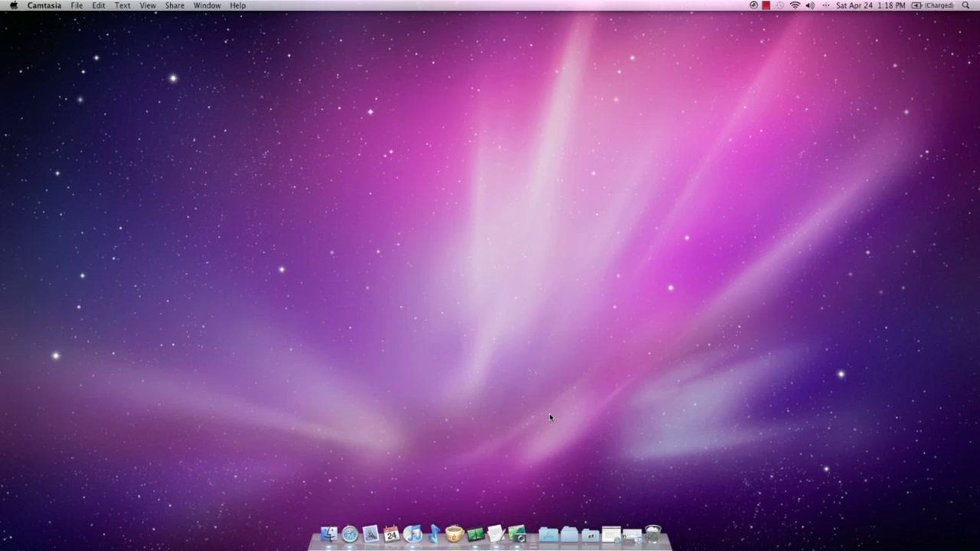Launch iTunes from the Dock
The width and height of the screenshot is (980, 551).
coord(412,534)
